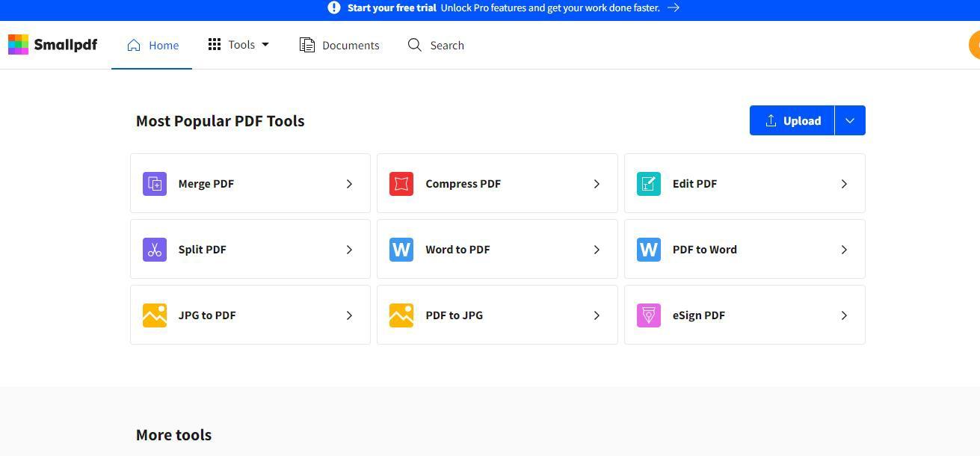
Task: Expand the Upload button dropdown arrow
Action: point(849,120)
